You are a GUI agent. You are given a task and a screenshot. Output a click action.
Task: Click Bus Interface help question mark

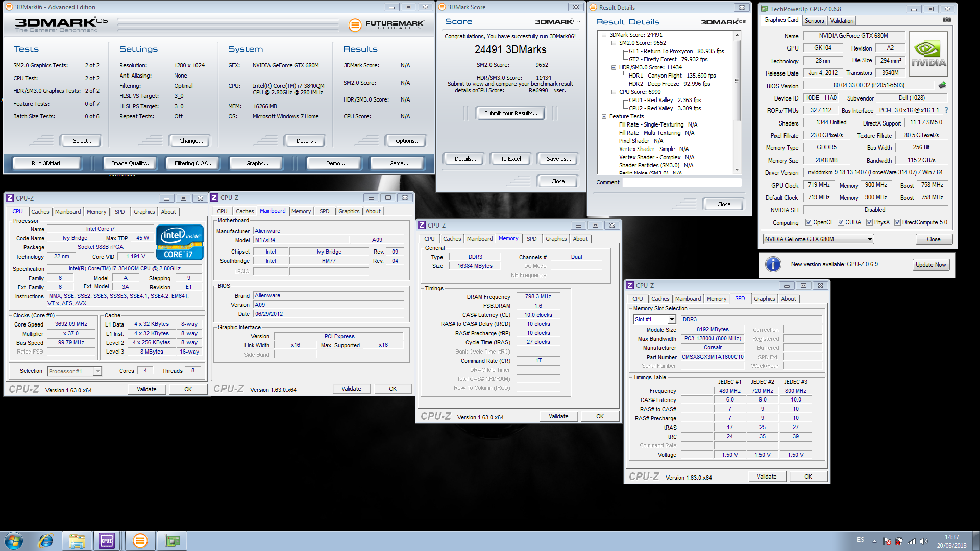946,110
